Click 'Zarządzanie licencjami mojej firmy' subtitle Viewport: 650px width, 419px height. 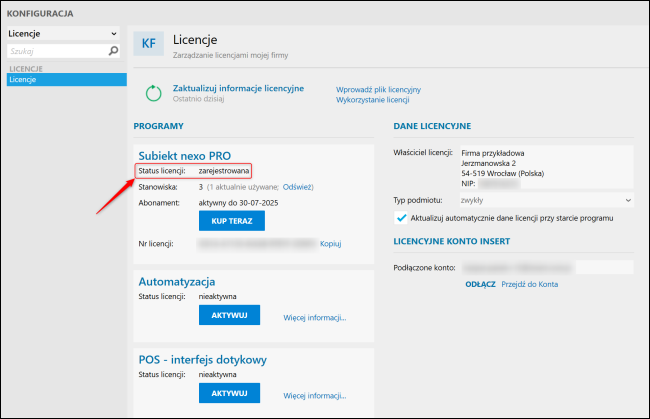(230, 55)
